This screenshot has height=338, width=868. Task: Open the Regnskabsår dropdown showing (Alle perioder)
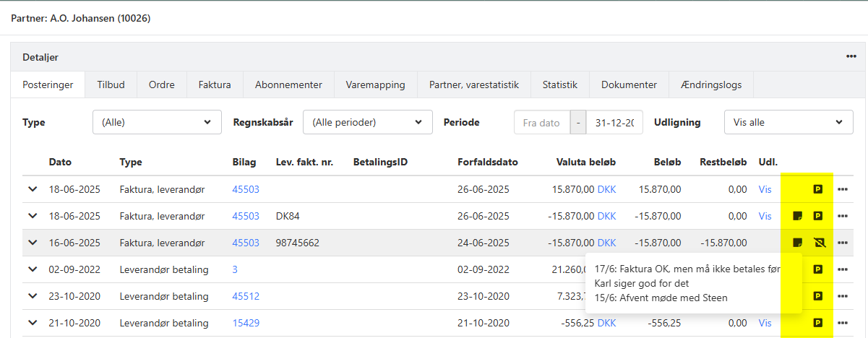click(x=367, y=122)
